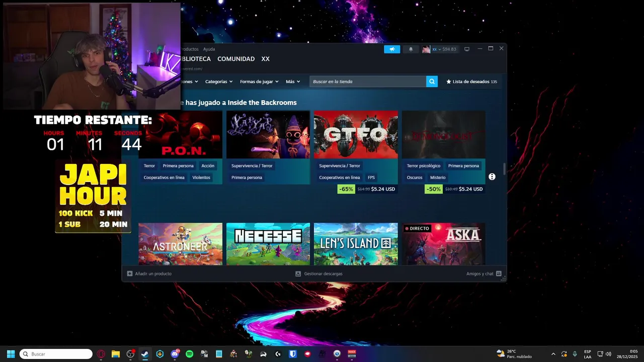
Task: Select the Misterio tag
Action: [438, 177]
